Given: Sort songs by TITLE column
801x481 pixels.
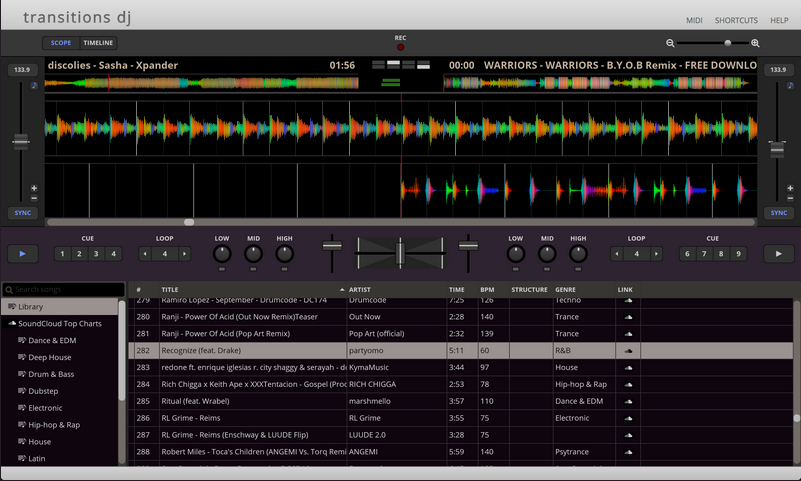Looking at the screenshot, I should 252,290.
